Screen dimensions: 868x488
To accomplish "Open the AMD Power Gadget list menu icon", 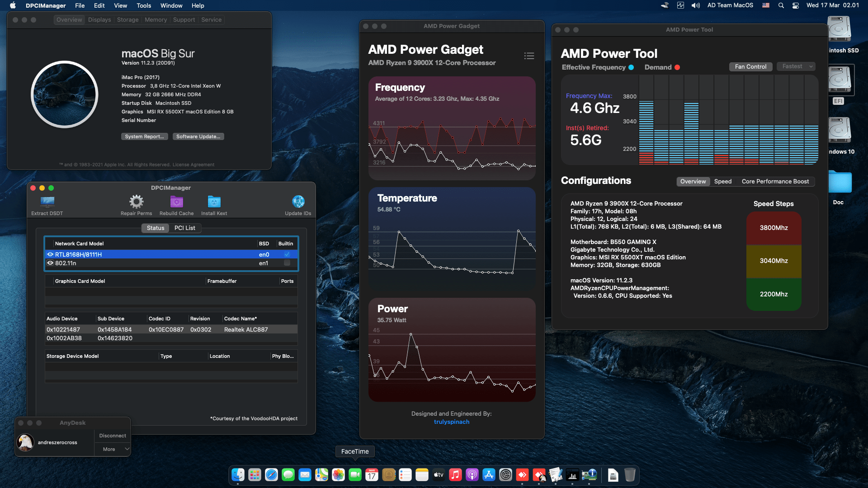I will click(529, 56).
